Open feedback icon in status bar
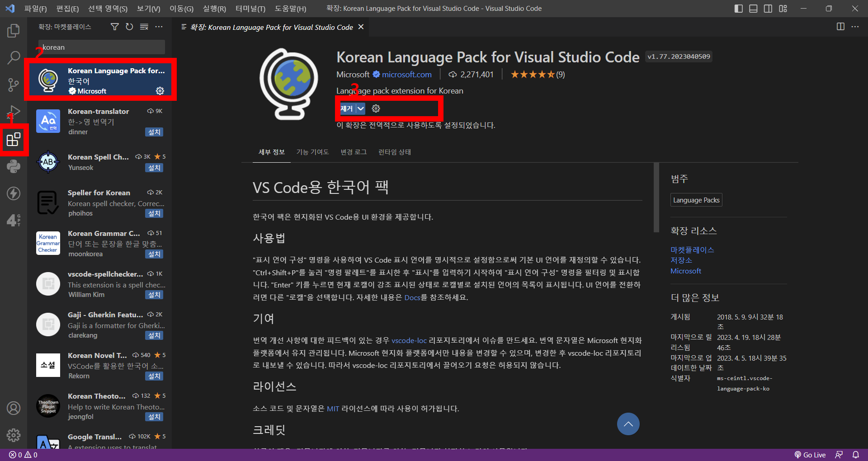Image resolution: width=868 pixels, height=461 pixels. pos(839,455)
